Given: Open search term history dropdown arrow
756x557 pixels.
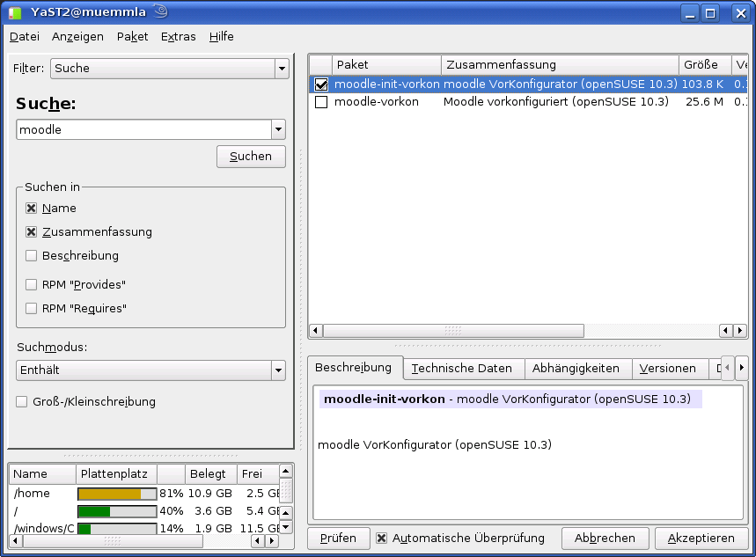Looking at the screenshot, I should point(278,129).
